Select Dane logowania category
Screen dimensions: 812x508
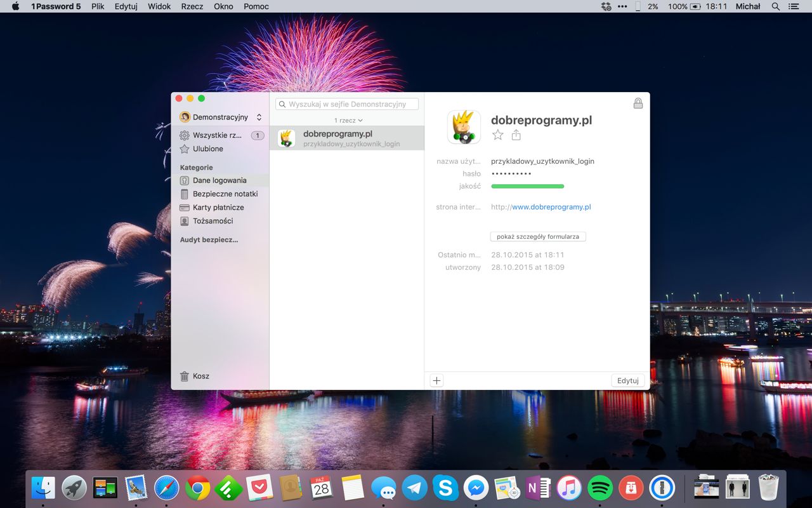tap(220, 180)
